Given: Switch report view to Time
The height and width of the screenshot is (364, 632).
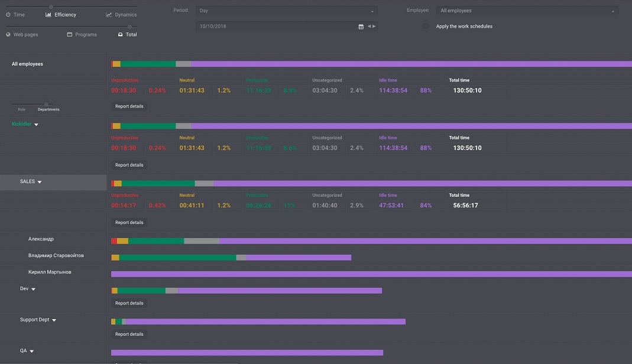Looking at the screenshot, I should click(x=19, y=15).
